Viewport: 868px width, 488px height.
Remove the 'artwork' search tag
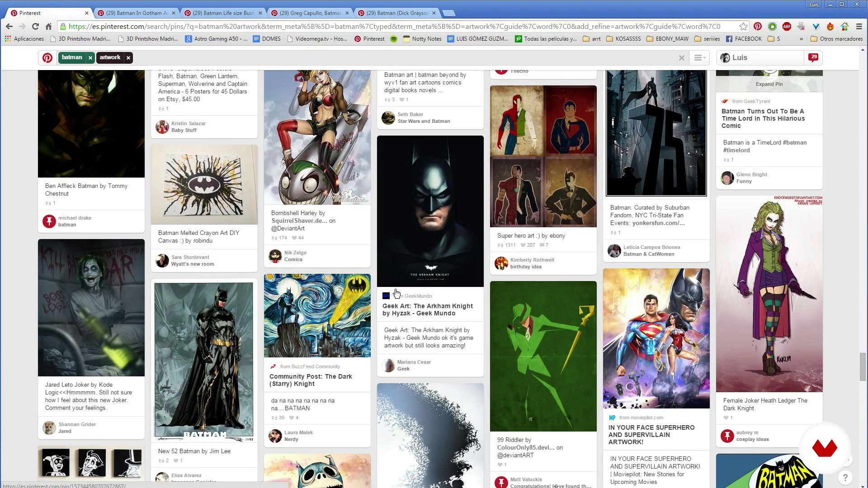128,58
